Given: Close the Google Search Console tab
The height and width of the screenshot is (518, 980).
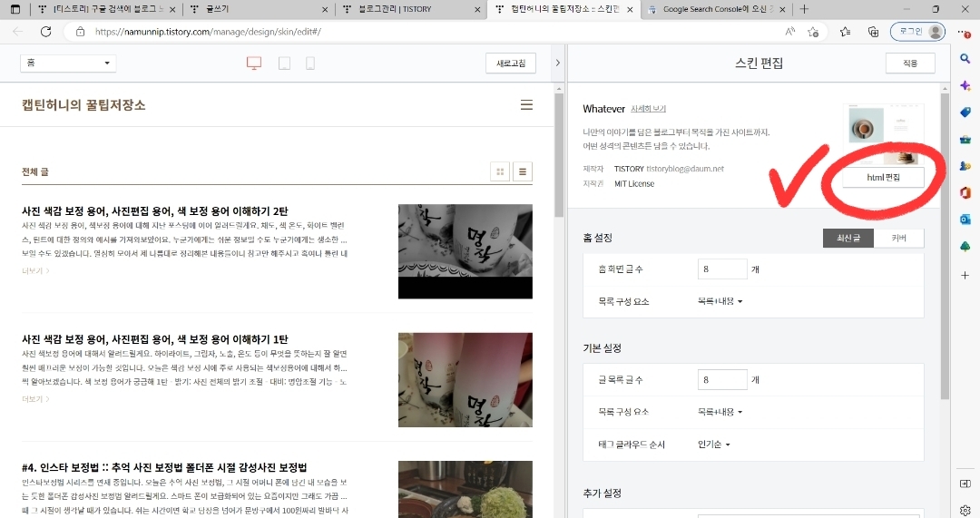Looking at the screenshot, I should click(782, 9).
